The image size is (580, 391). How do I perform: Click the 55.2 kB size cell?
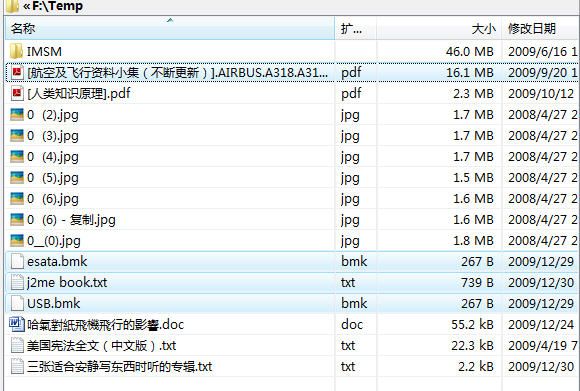(472, 325)
